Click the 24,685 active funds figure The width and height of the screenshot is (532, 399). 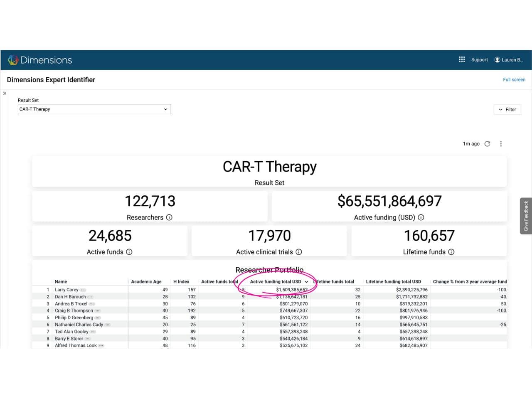110,236
